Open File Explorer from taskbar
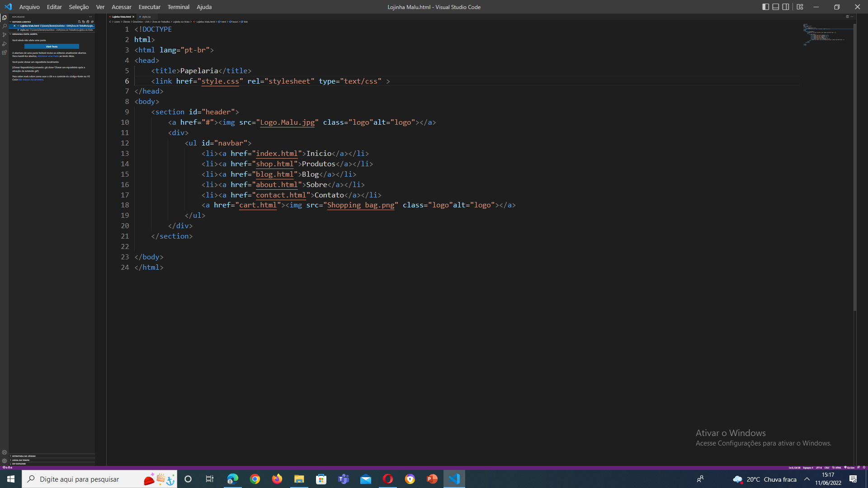This screenshot has height=488, width=868. pyautogui.click(x=299, y=479)
